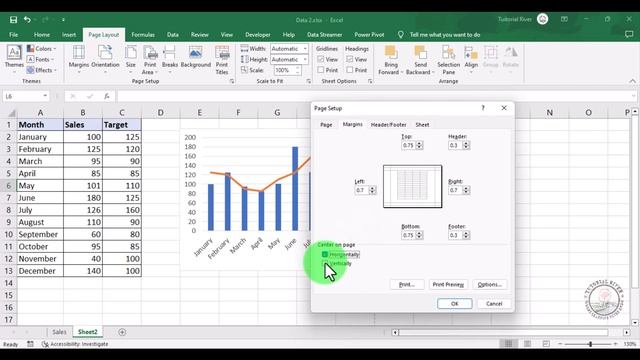
Task: Click the Save icon in title bar
Action: [13, 20]
